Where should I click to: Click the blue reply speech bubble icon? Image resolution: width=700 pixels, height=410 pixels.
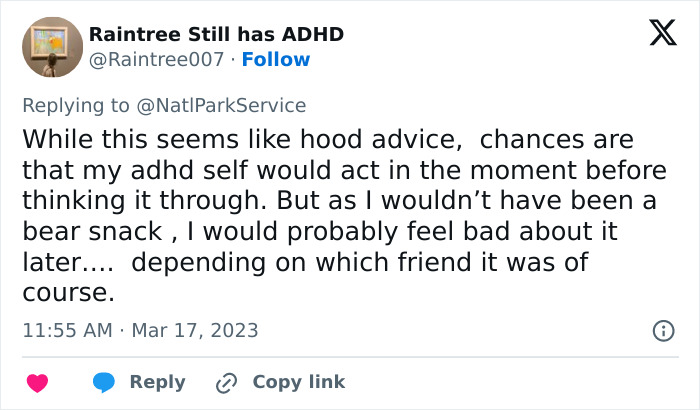pos(105,382)
